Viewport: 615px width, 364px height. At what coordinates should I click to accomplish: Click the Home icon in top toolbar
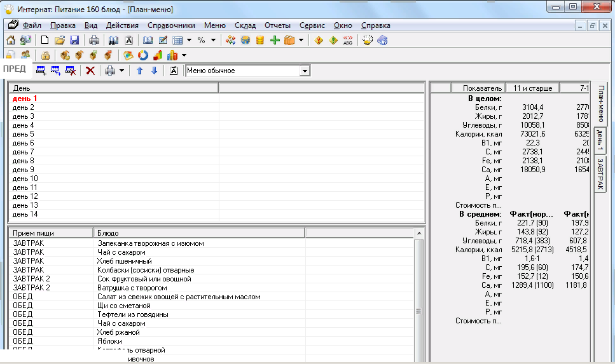[11, 40]
